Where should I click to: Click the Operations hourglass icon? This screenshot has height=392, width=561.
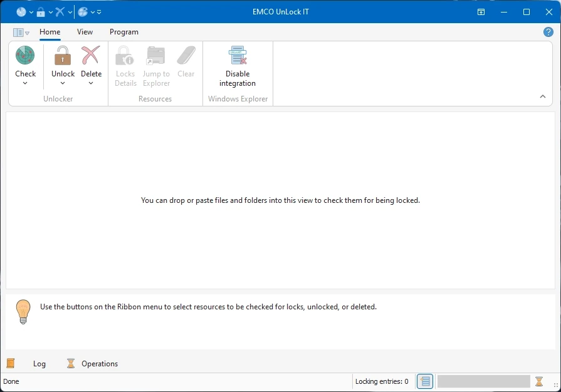coord(71,363)
